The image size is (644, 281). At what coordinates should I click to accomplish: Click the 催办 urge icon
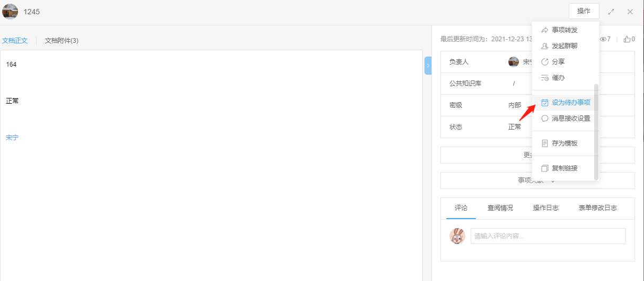coord(544,78)
